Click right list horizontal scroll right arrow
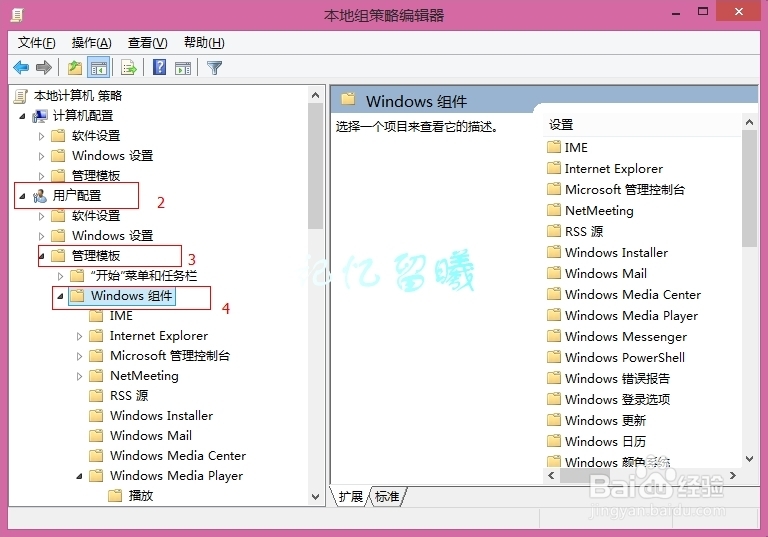 click(x=733, y=475)
